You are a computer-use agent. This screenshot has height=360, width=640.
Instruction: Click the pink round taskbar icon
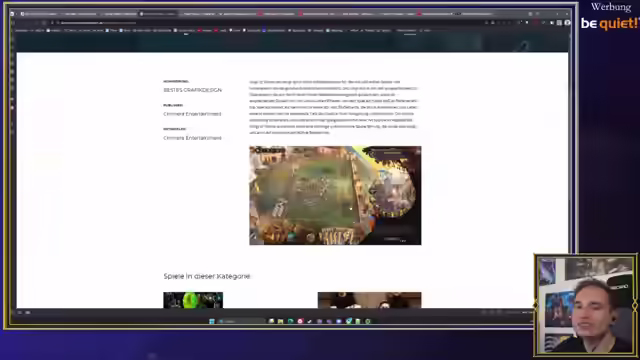click(300, 321)
